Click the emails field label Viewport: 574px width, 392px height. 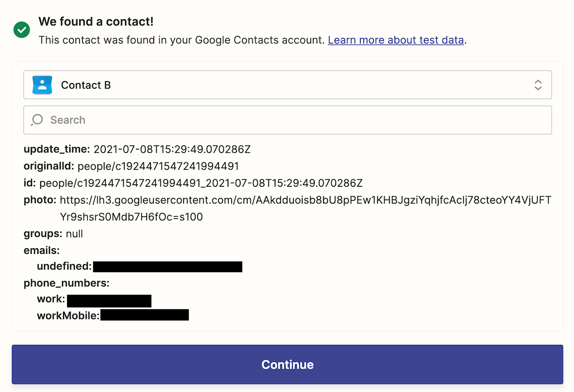click(41, 250)
